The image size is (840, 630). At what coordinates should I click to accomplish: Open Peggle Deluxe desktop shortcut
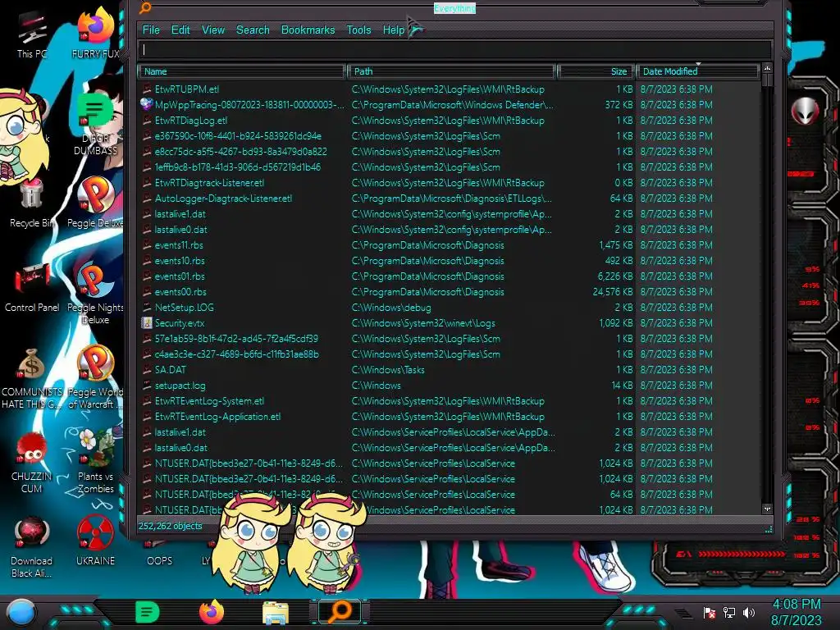[95, 203]
